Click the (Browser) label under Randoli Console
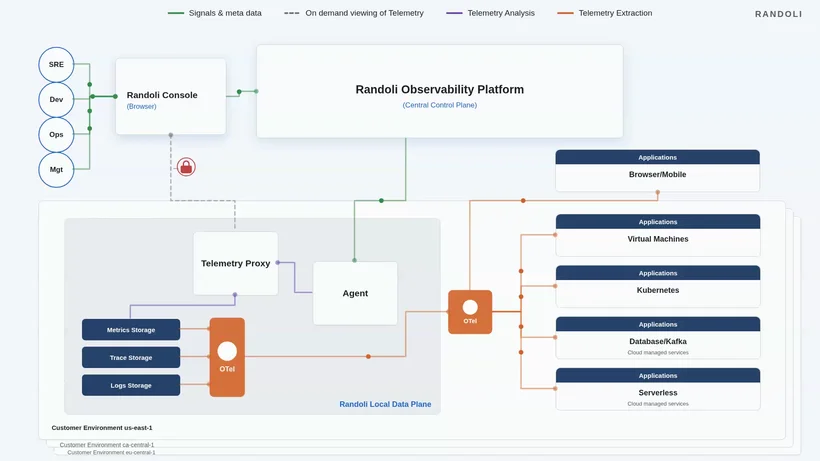The height and width of the screenshot is (461, 820). pos(141,106)
